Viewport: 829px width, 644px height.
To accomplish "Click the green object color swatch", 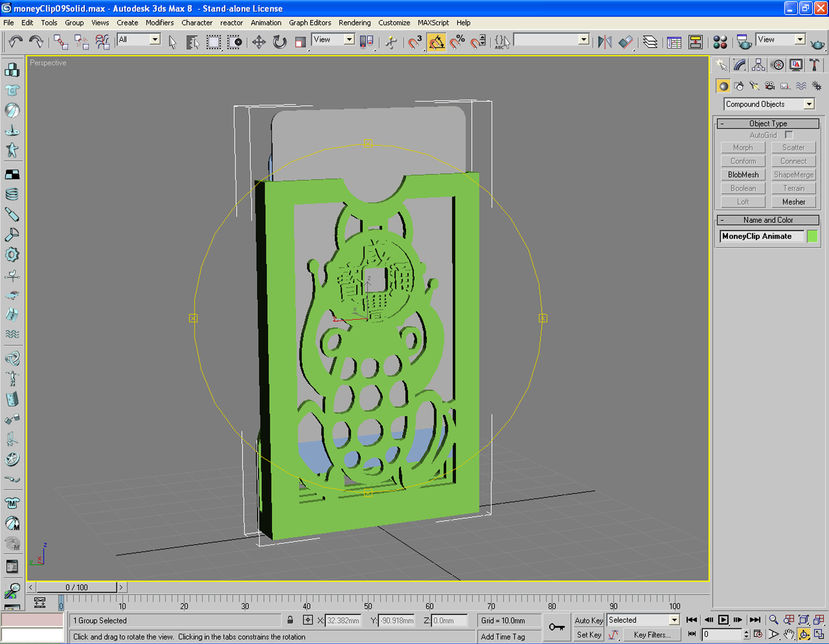I will [813, 236].
